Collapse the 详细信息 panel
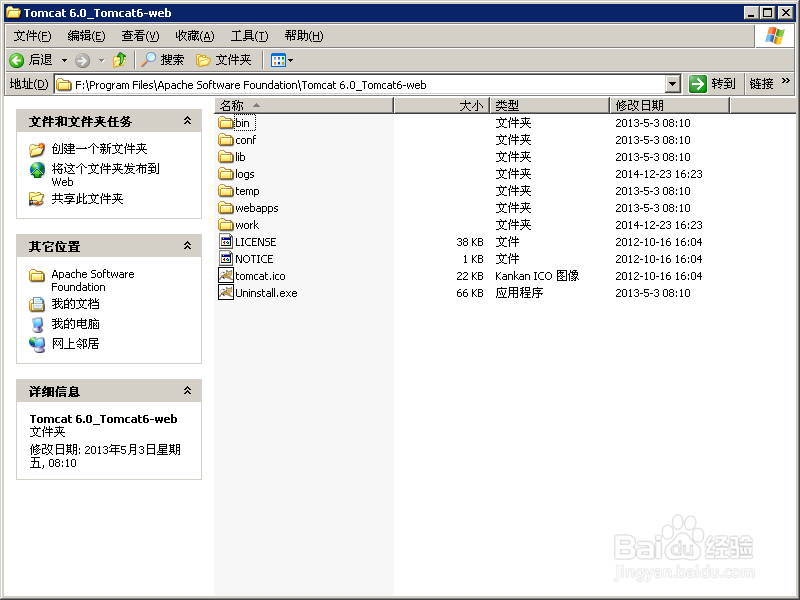Viewport: 800px width, 600px height. point(187,391)
